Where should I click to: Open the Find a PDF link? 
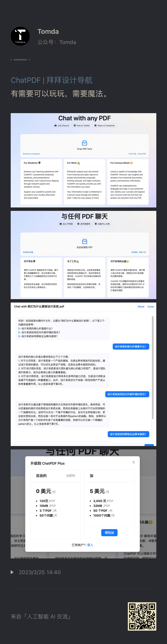pos(142,154)
